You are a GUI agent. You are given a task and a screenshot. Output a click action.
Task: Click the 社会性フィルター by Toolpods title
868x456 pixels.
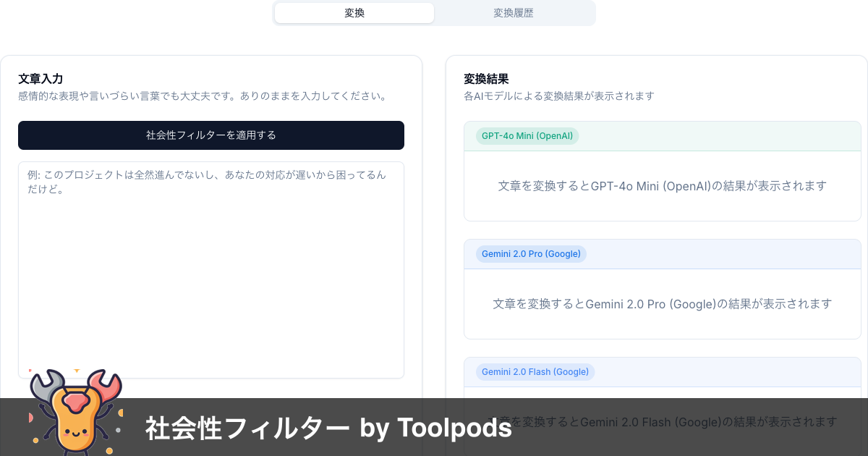[x=327, y=428]
